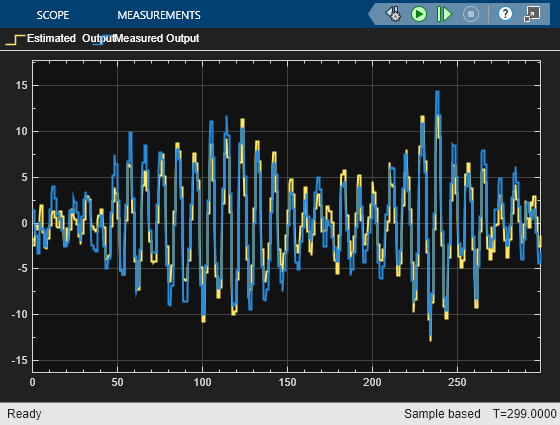Click the x-axis tick label 150

tap(287, 382)
